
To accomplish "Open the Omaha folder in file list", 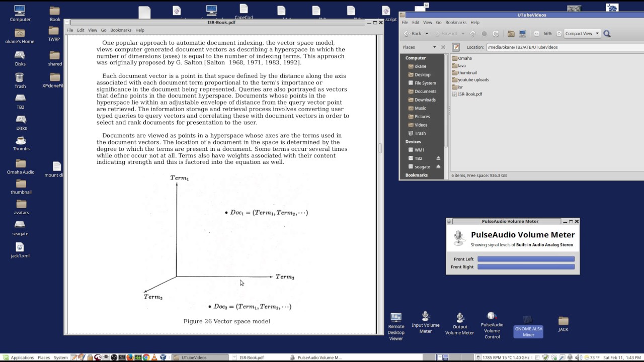I will [x=462, y=58].
